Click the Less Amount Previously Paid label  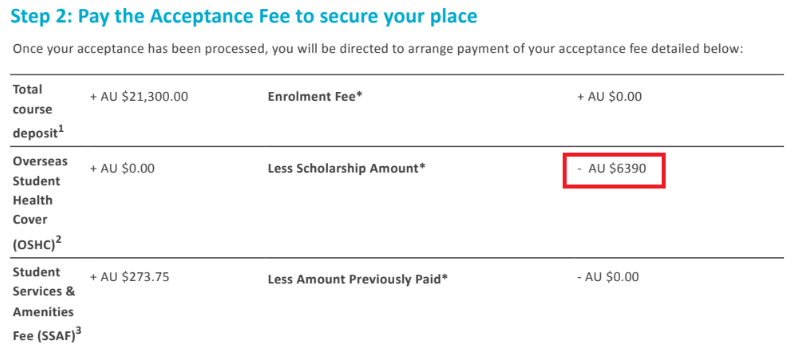[357, 279]
